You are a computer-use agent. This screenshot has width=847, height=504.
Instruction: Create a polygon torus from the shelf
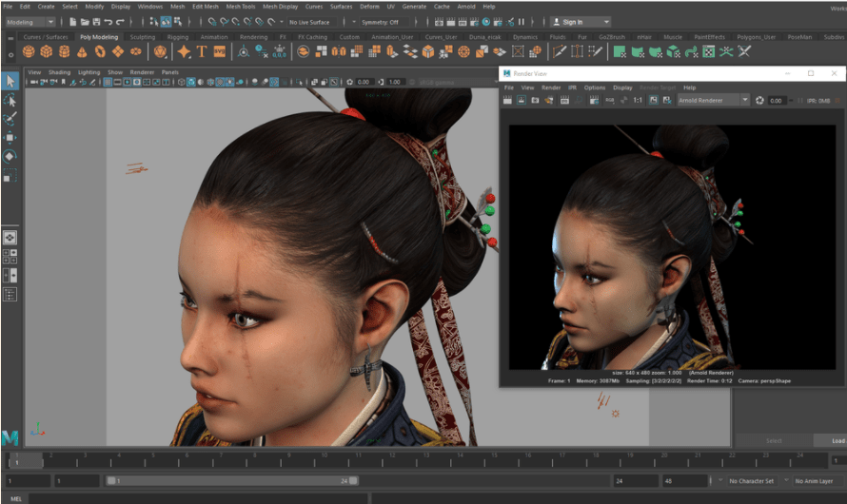point(100,51)
